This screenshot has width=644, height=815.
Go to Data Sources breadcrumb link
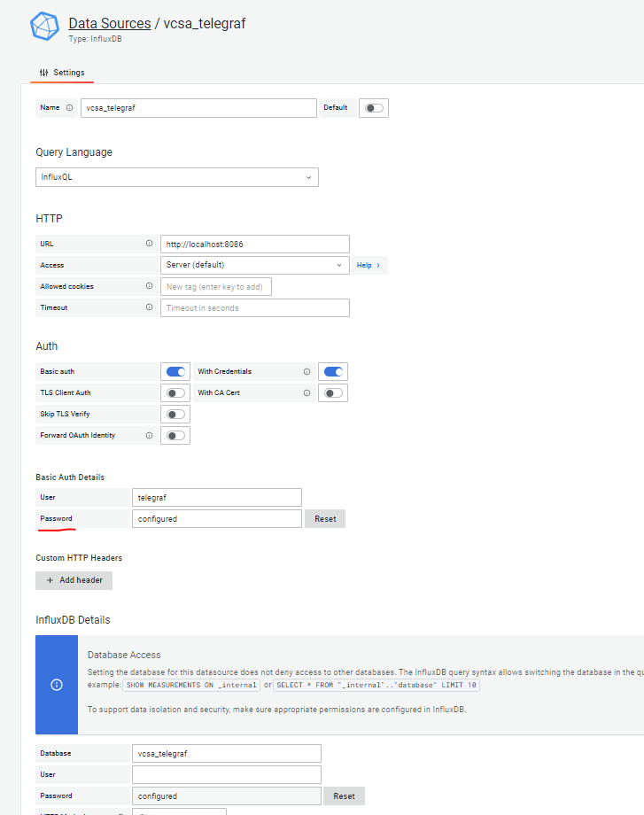point(110,23)
